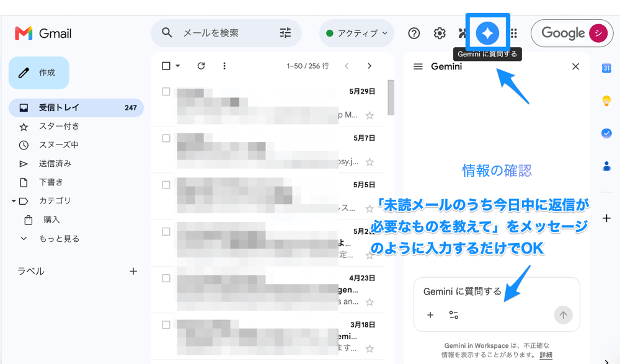Click the Gemini sparkle icon
The image size is (620, 364).
tap(487, 33)
